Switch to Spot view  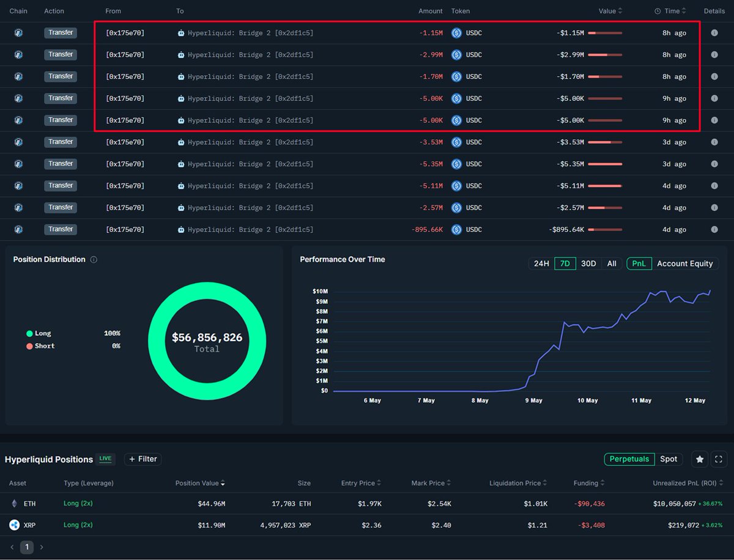(x=669, y=459)
